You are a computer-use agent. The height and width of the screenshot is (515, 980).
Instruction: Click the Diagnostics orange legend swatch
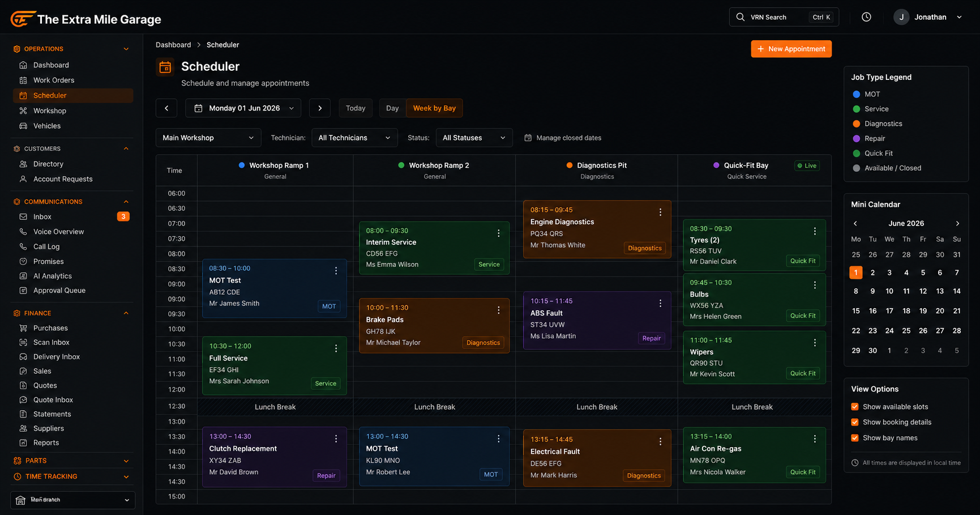click(856, 124)
